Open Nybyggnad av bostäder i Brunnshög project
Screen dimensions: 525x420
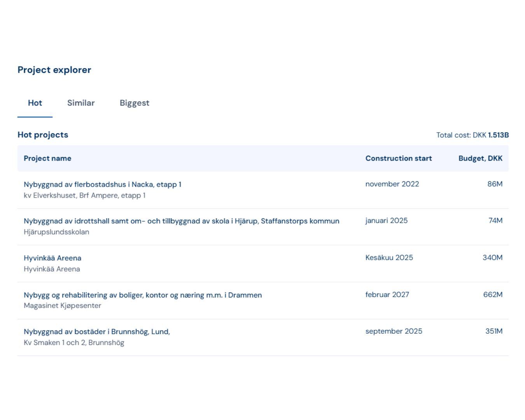pyautogui.click(x=97, y=332)
